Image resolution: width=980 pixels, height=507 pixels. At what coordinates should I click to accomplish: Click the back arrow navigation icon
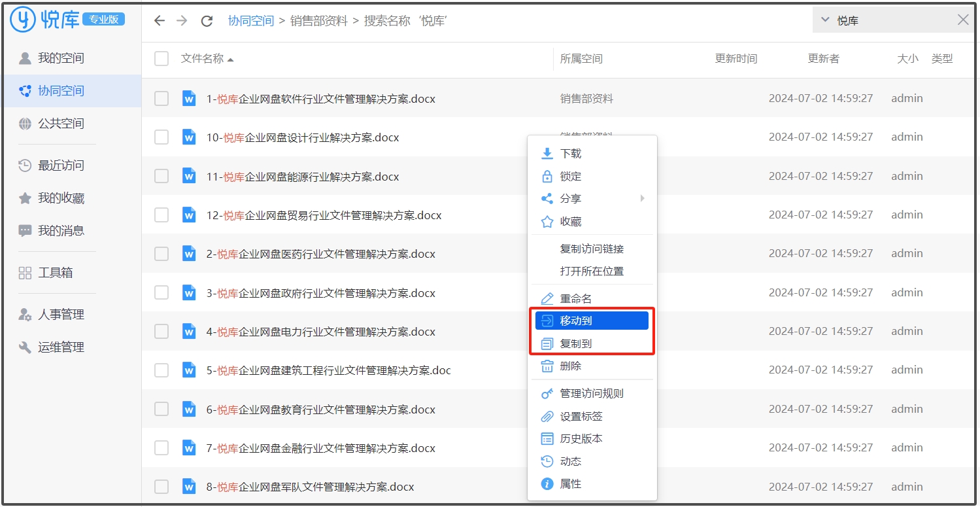point(160,21)
